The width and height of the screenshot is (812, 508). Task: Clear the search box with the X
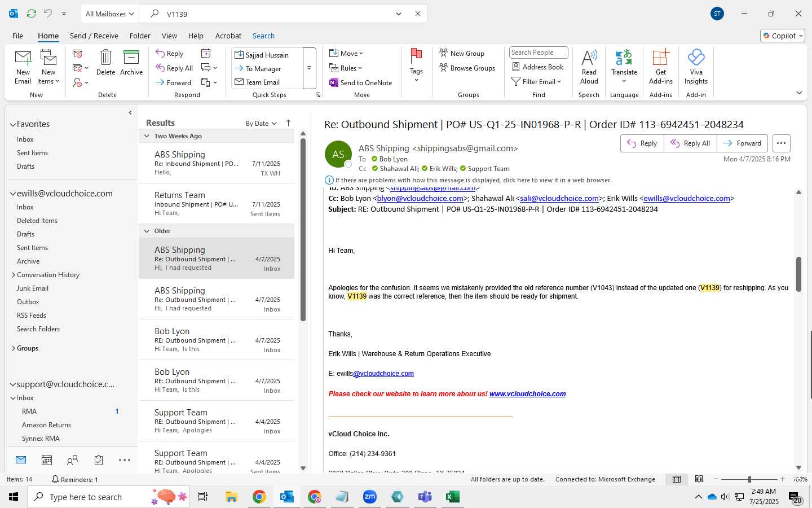click(x=418, y=14)
